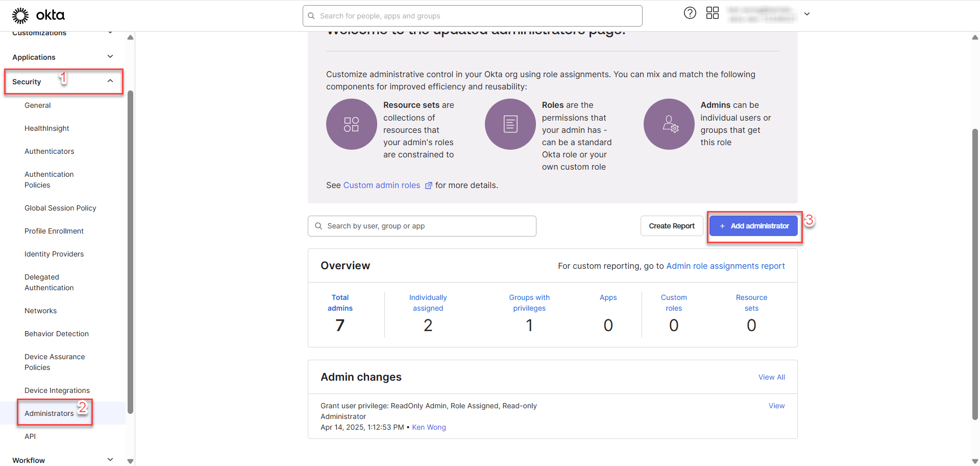Click the external link icon beside Custom admin roles
The height and width of the screenshot is (466, 980).
[x=429, y=185]
